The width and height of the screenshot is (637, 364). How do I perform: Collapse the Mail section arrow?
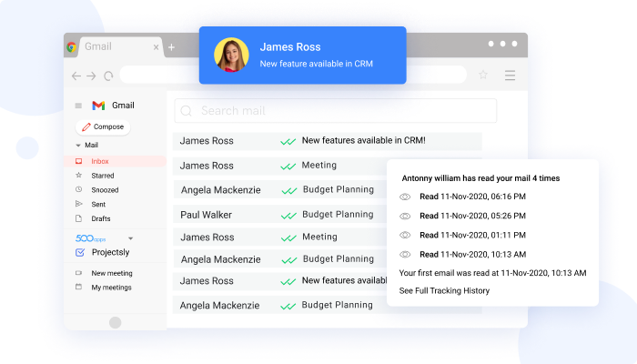(78, 145)
